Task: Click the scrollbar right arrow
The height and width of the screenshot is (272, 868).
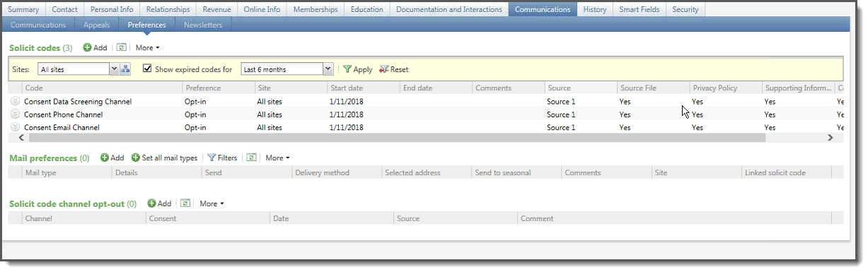Action: pyautogui.click(x=831, y=138)
